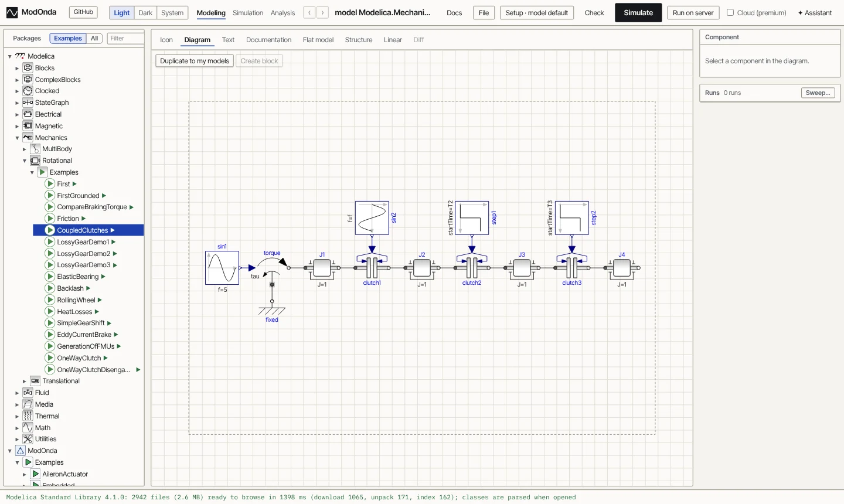The width and height of the screenshot is (844, 504).
Task: Click the Thermal package icon
Action: pyautogui.click(x=28, y=416)
